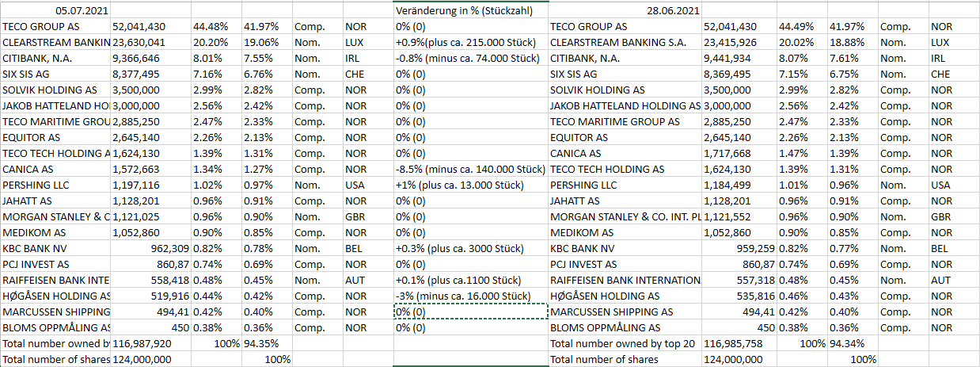
Task: Select percentage 44.48% in left table
Action: click(x=215, y=26)
